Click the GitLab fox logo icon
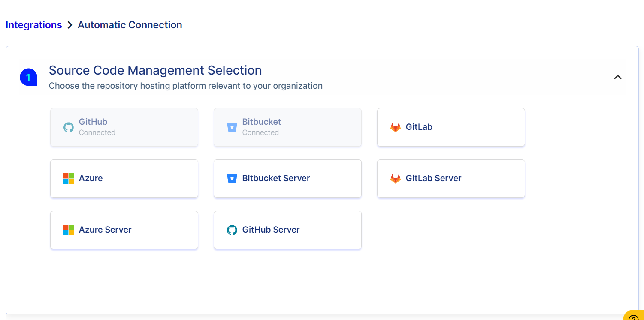This screenshot has width=644, height=320. pyautogui.click(x=396, y=127)
